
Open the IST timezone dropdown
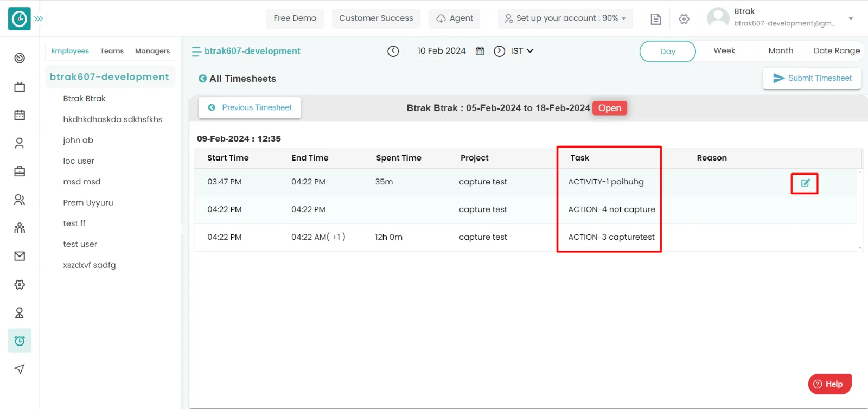[522, 51]
